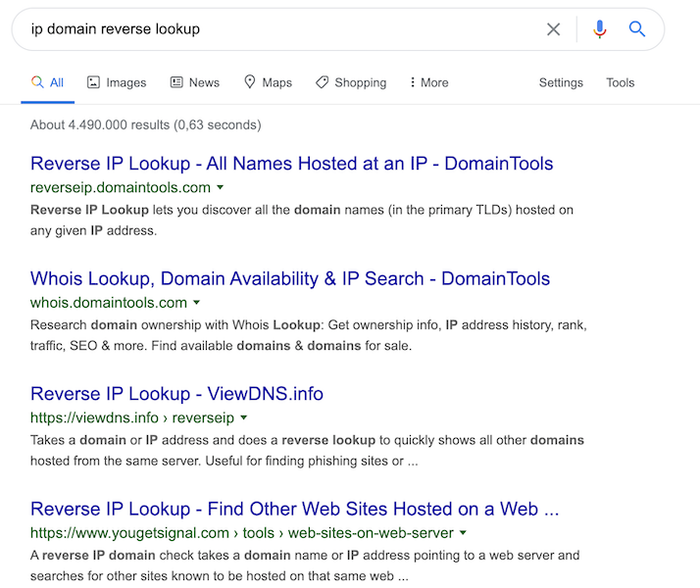Open Whois Lookup DomainTools result

click(x=290, y=278)
